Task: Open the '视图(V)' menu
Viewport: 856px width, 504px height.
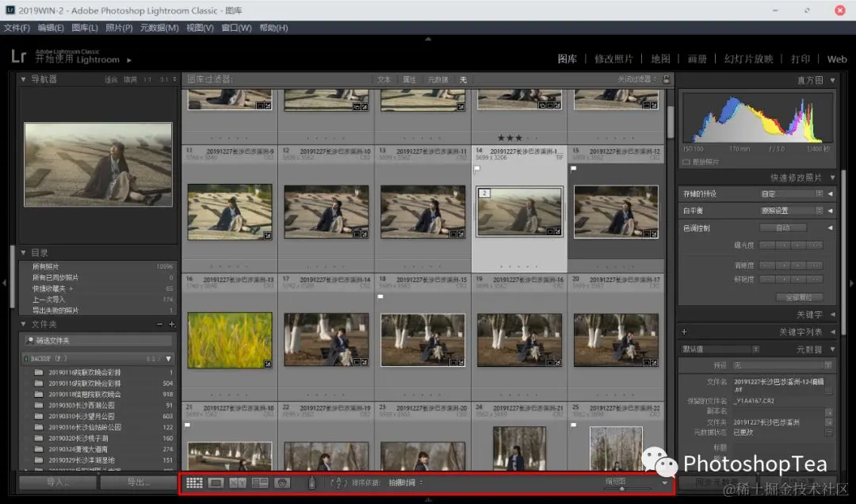Action: [x=200, y=28]
